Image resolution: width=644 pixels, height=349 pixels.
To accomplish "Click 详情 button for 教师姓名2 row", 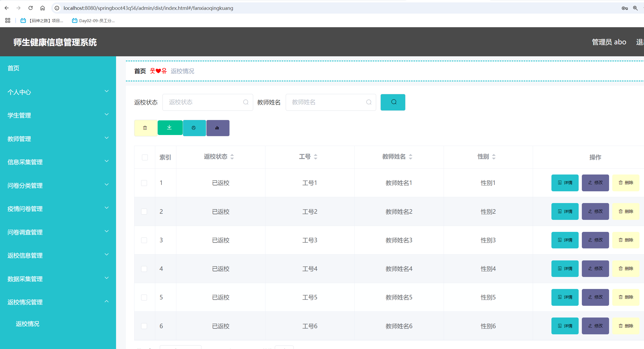I will [565, 212].
